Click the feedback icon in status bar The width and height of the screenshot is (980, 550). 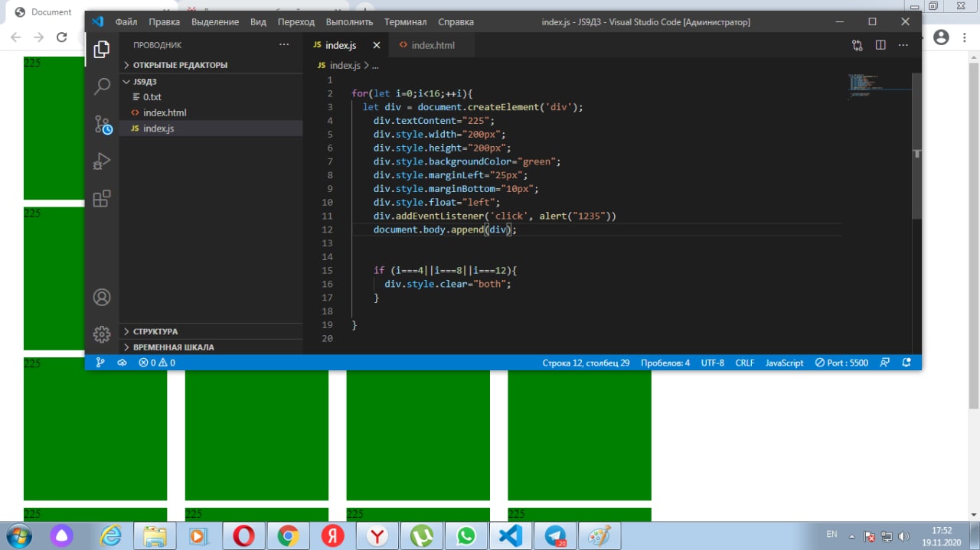coord(885,363)
